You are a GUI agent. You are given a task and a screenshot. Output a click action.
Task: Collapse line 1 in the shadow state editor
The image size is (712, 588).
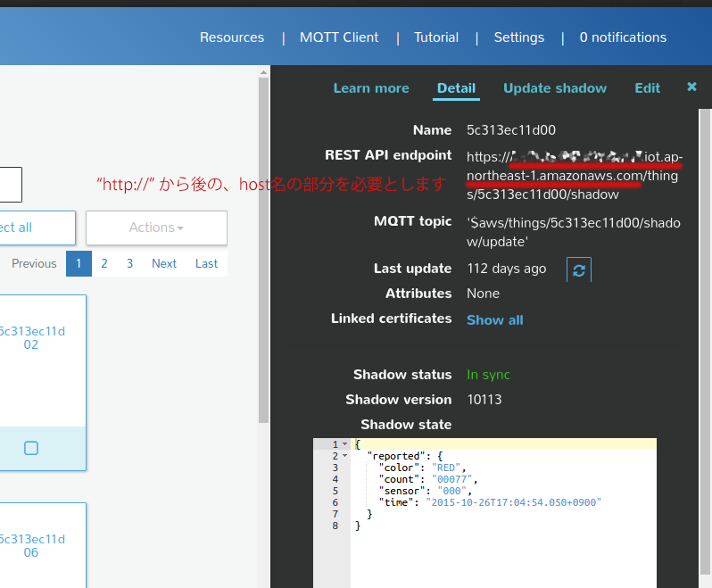click(x=345, y=444)
